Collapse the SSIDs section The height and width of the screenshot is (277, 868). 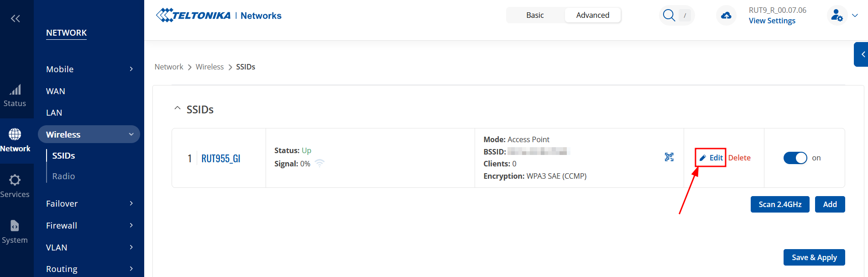pyautogui.click(x=178, y=109)
